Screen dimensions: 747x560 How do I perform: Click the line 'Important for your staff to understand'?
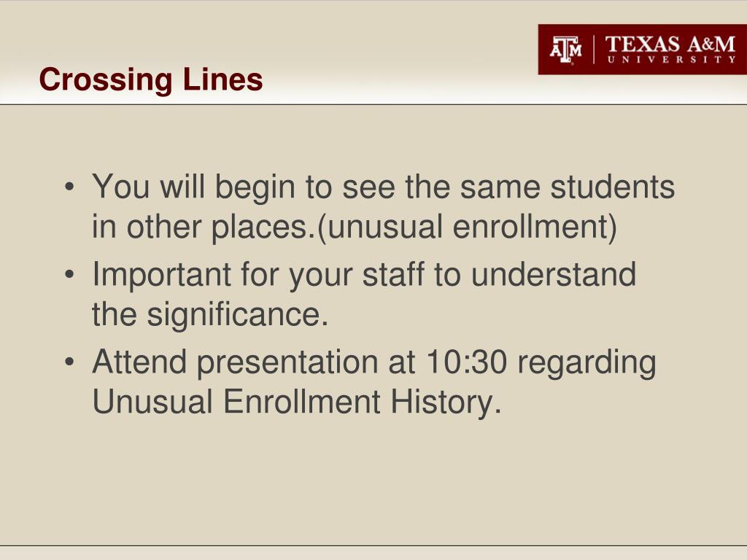(364, 275)
